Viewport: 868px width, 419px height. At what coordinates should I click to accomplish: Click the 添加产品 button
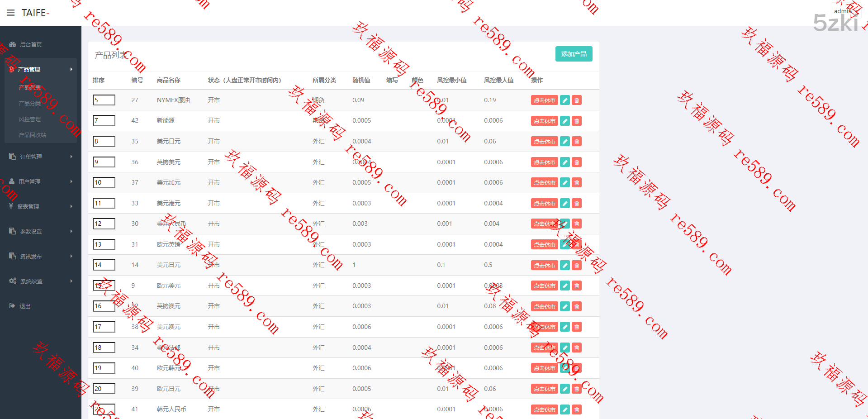point(574,54)
